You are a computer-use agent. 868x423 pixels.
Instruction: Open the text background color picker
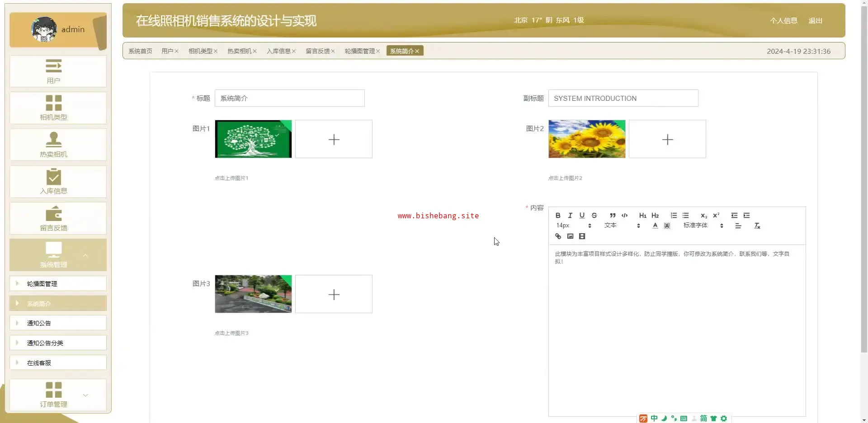pyautogui.click(x=667, y=226)
